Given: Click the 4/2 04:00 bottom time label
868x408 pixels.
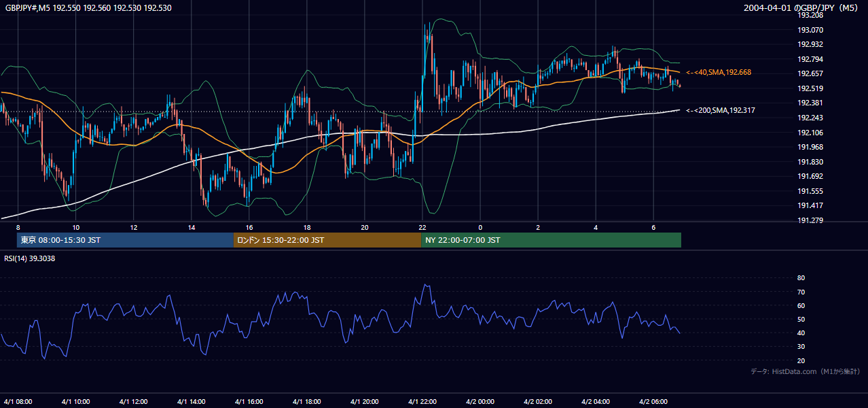Looking at the screenshot, I should [x=596, y=401].
